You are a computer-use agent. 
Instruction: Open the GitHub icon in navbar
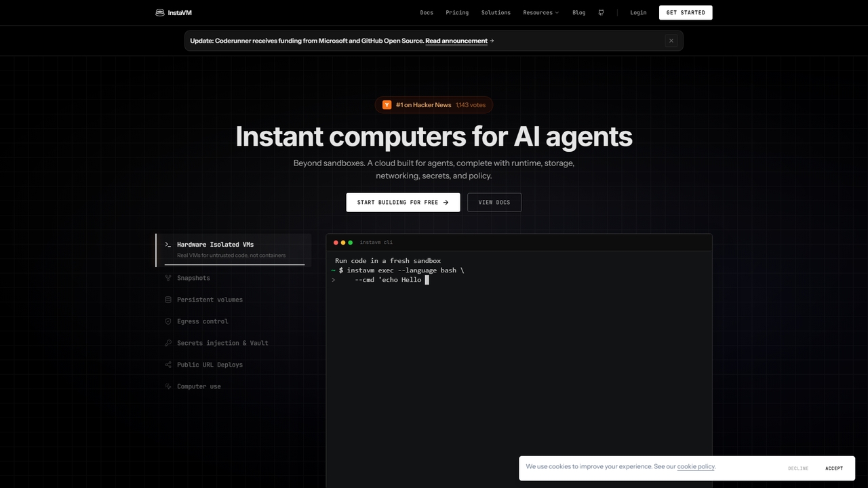pos(601,12)
